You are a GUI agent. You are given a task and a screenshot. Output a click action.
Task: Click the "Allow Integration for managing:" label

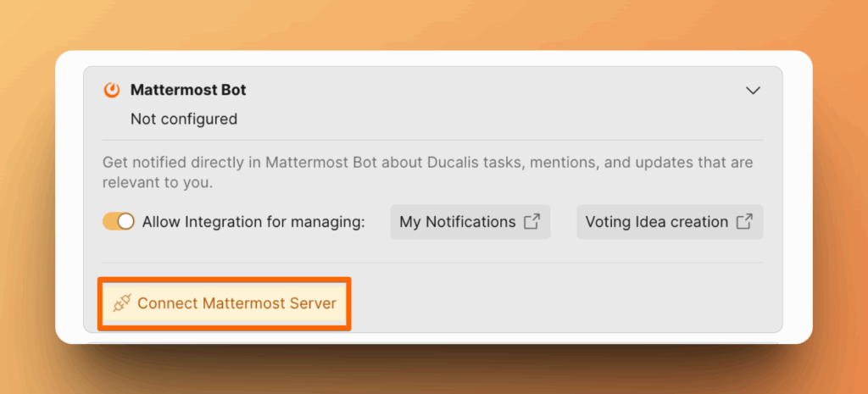(x=253, y=222)
